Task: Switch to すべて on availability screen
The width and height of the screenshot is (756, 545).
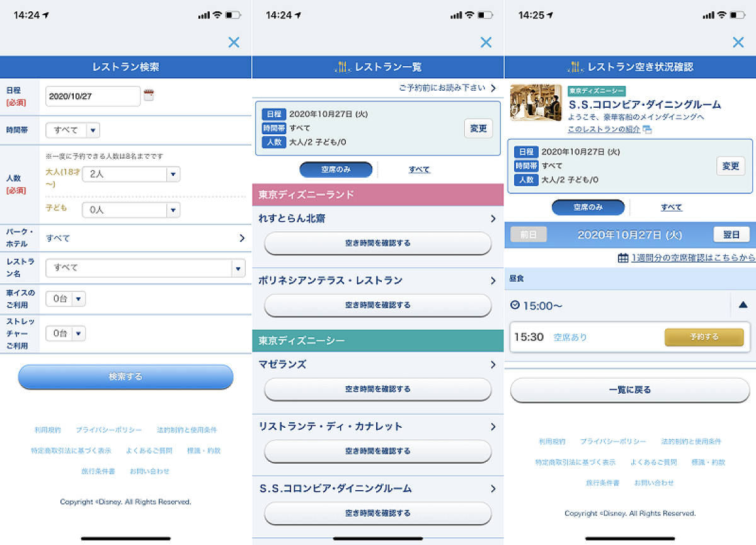Action: [x=671, y=207]
